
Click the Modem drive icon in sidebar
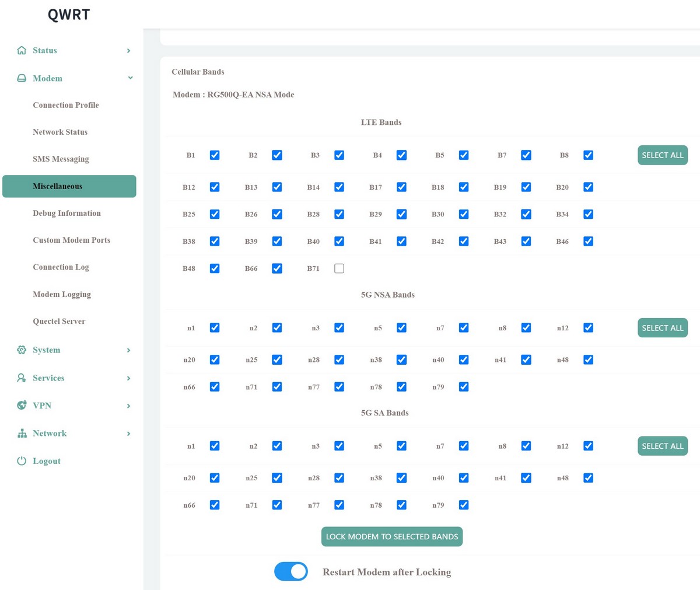click(22, 78)
